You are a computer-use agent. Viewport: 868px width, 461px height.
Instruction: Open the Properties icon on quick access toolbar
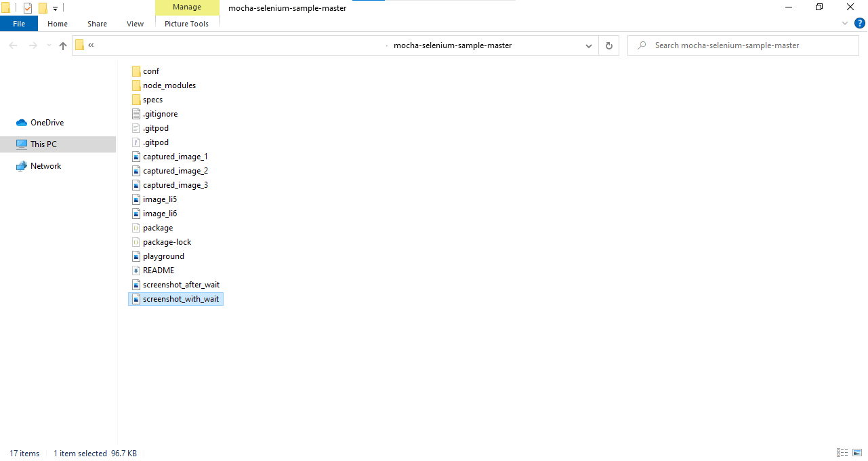click(28, 7)
